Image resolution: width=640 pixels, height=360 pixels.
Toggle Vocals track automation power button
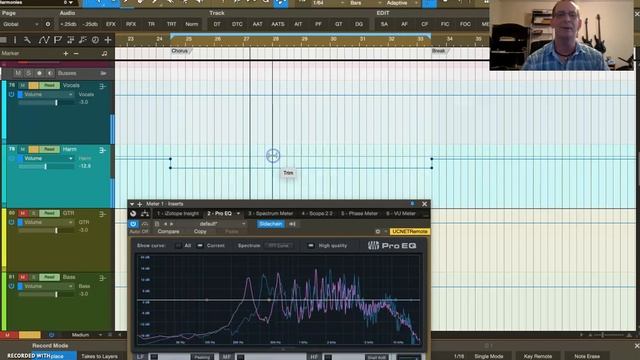(x=11, y=94)
